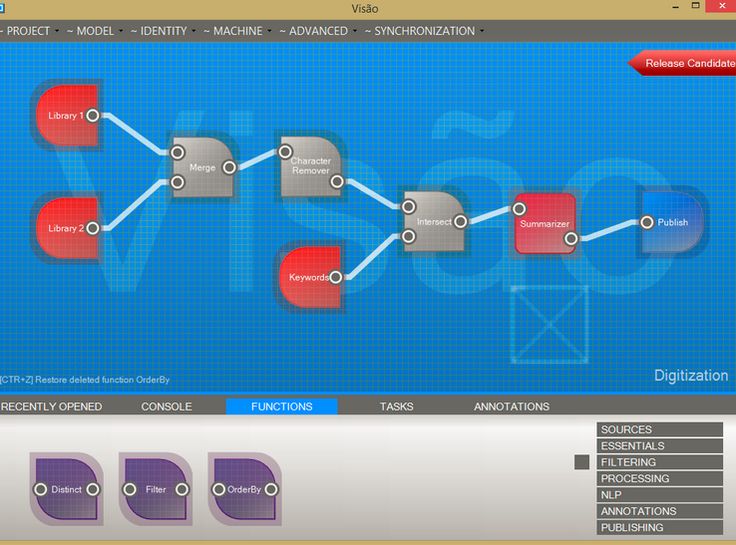Image resolution: width=736 pixels, height=545 pixels.
Task: Click Intersect upper input port
Action: click(x=408, y=206)
